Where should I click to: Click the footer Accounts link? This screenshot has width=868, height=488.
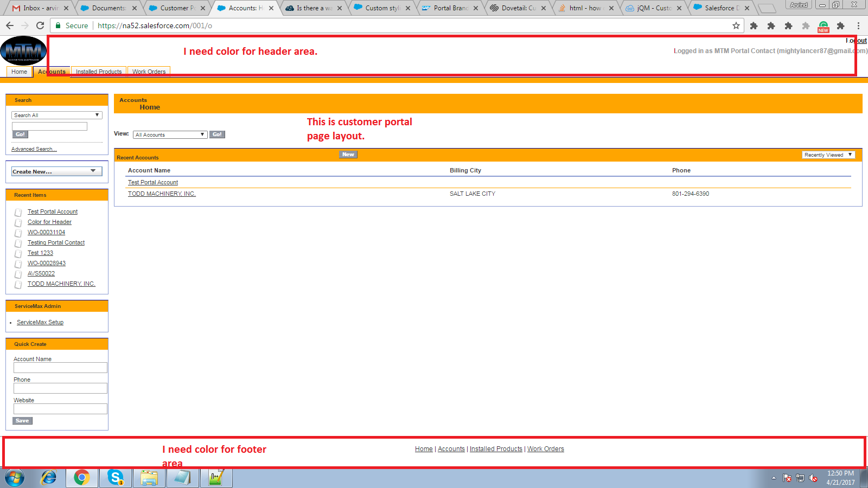[451, 449]
